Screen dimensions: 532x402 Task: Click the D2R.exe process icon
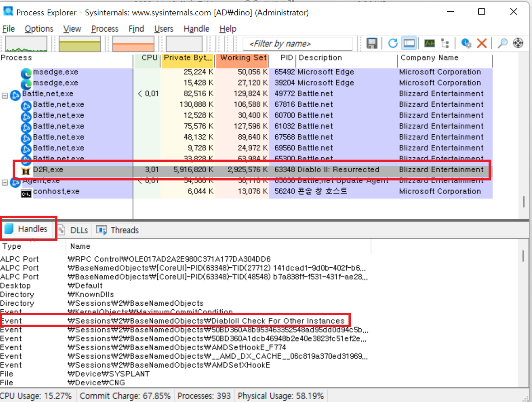[x=26, y=171]
